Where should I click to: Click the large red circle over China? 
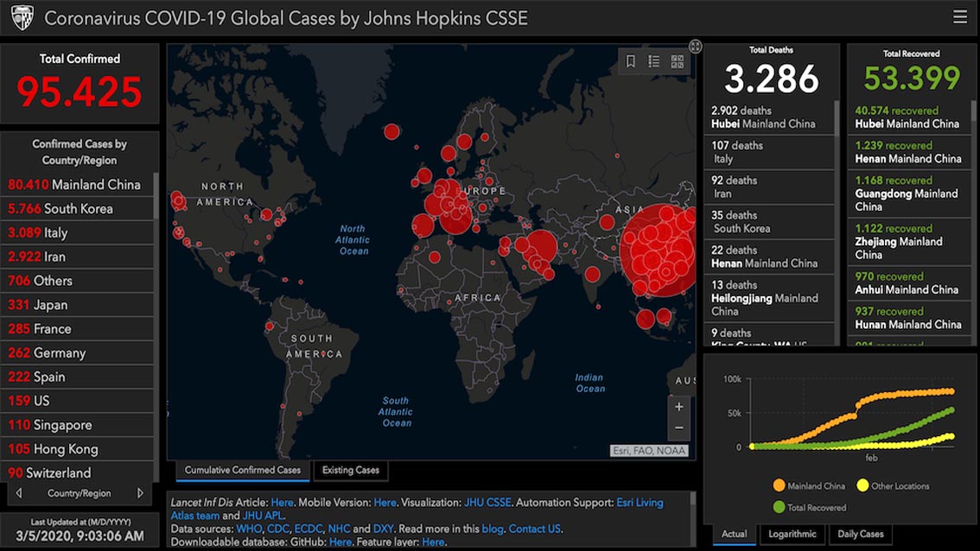click(x=659, y=250)
